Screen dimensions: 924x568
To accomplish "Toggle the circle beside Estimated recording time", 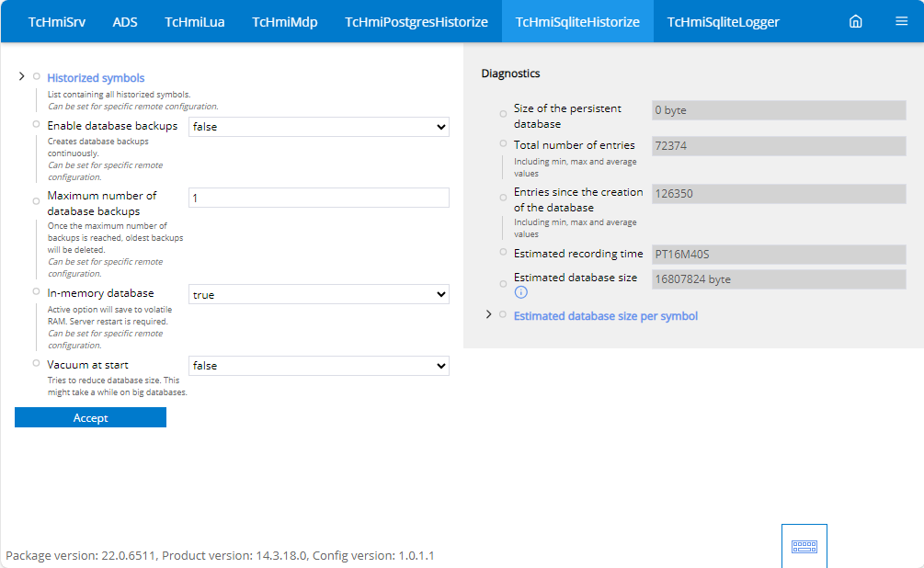I will pos(503,252).
